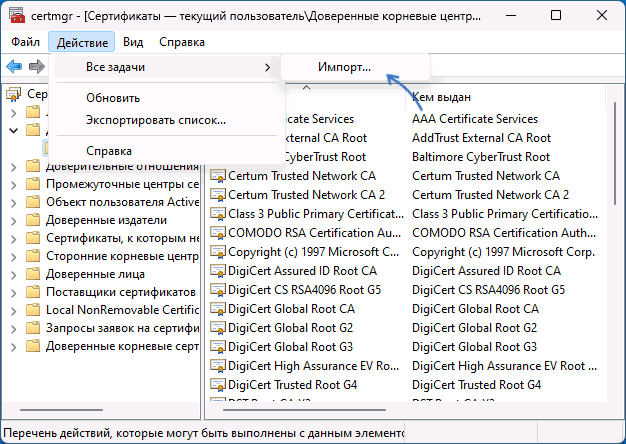Choose Справка inside the Действие dropdown
This screenshot has height=444, width=626.
coord(109,151)
